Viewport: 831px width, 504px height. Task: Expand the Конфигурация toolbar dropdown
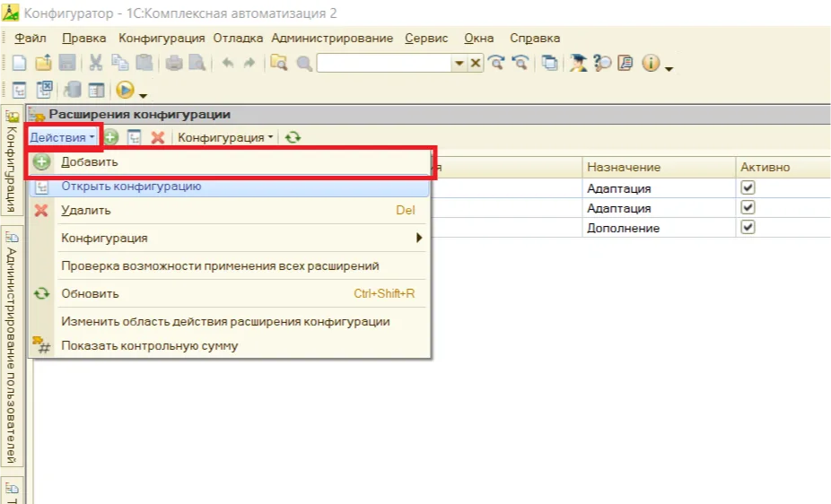click(x=226, y=137)
